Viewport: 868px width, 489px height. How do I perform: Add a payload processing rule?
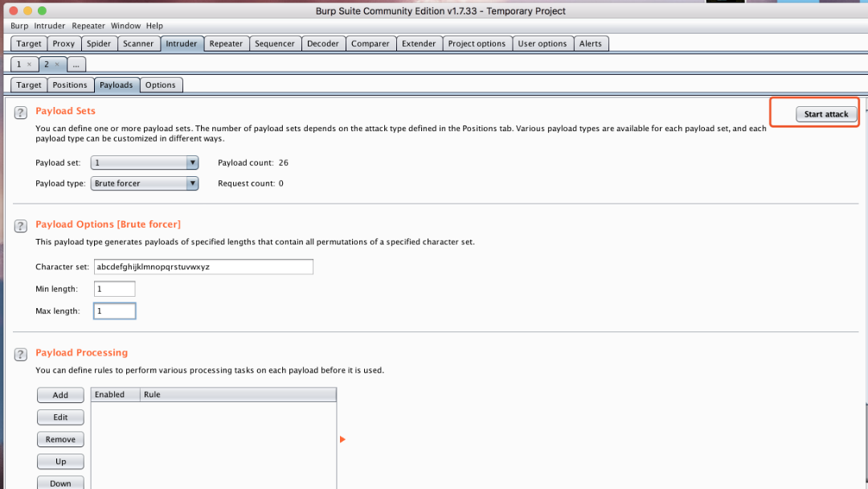click(60, 395)
